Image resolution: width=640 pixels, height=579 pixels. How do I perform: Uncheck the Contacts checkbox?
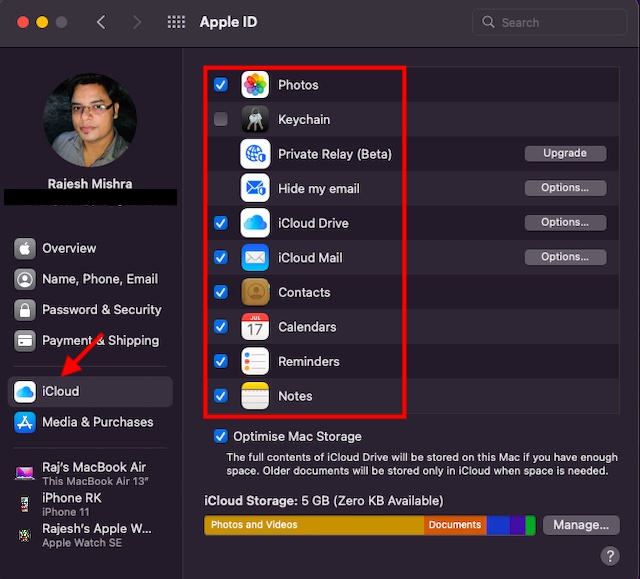point(221,292)
